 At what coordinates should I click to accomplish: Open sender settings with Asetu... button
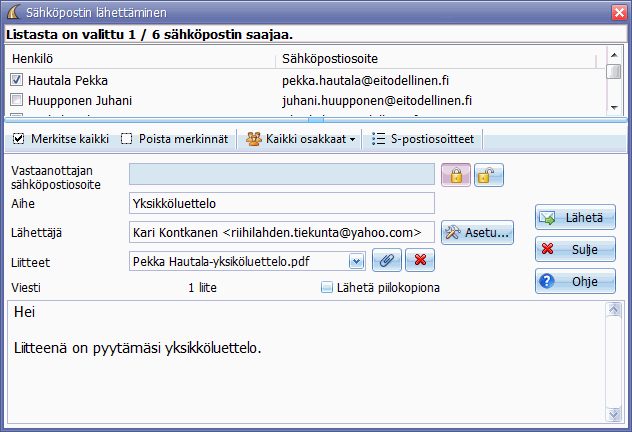coord(477,232)
